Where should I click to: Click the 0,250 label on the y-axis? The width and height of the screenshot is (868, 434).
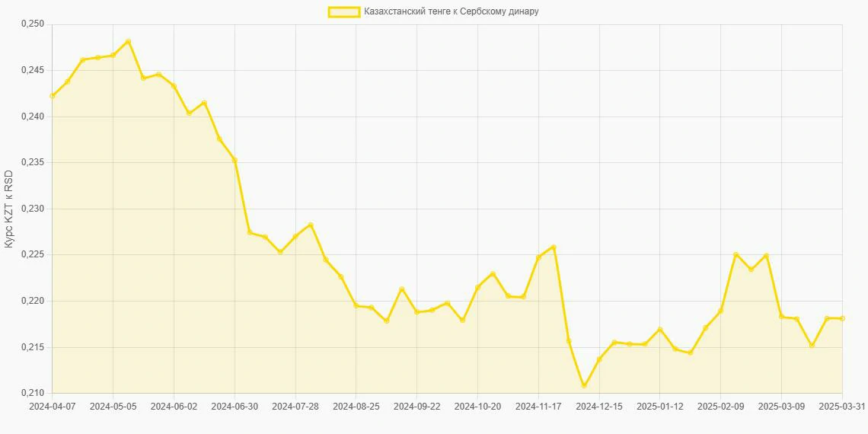[x=33, y=24]
